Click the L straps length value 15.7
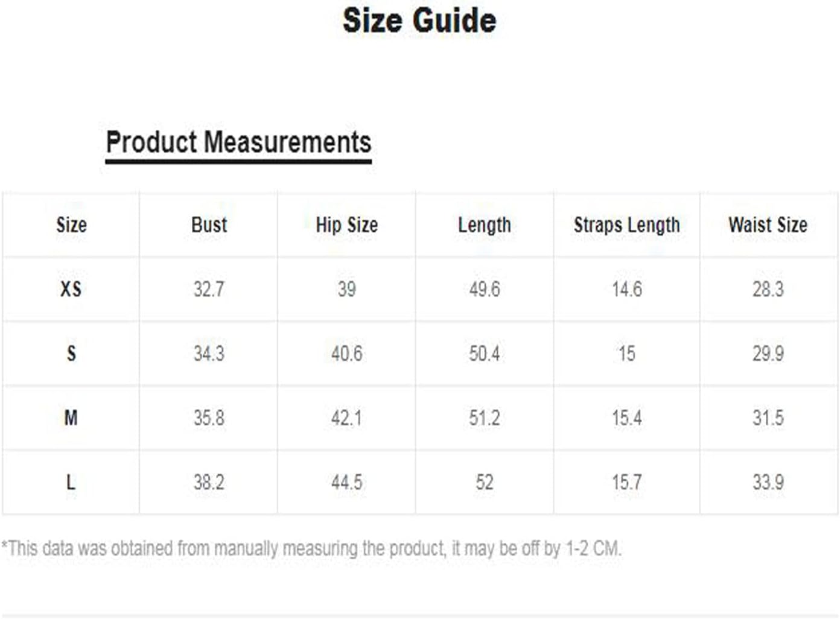 coord(626,482)
